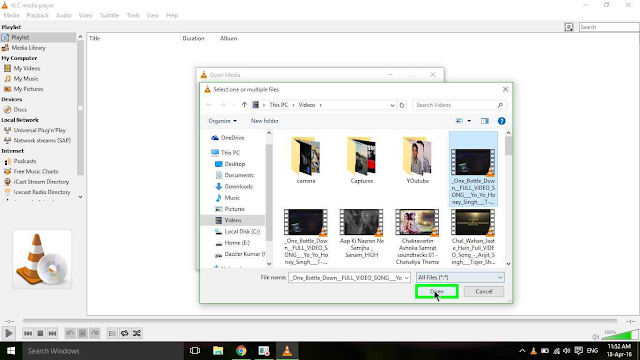Click the refresh icon next to address bar
640x360 pixels.
click(x=402, y=105)
